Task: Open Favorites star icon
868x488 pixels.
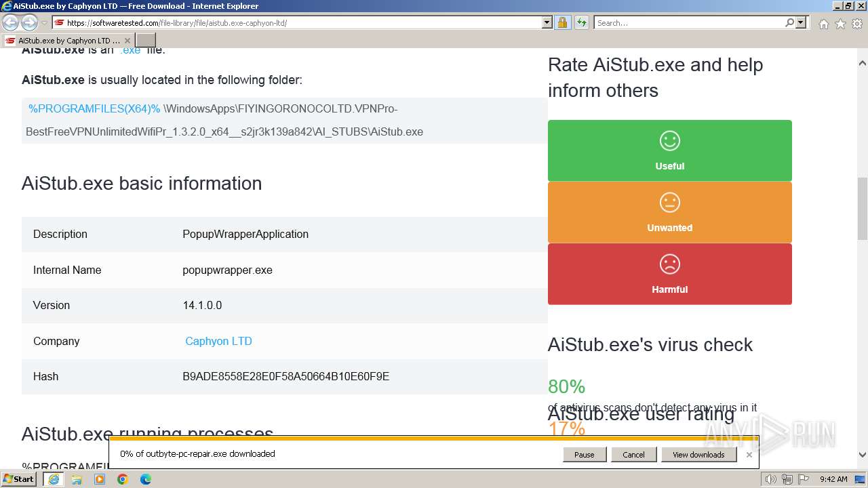Action: 840,24
